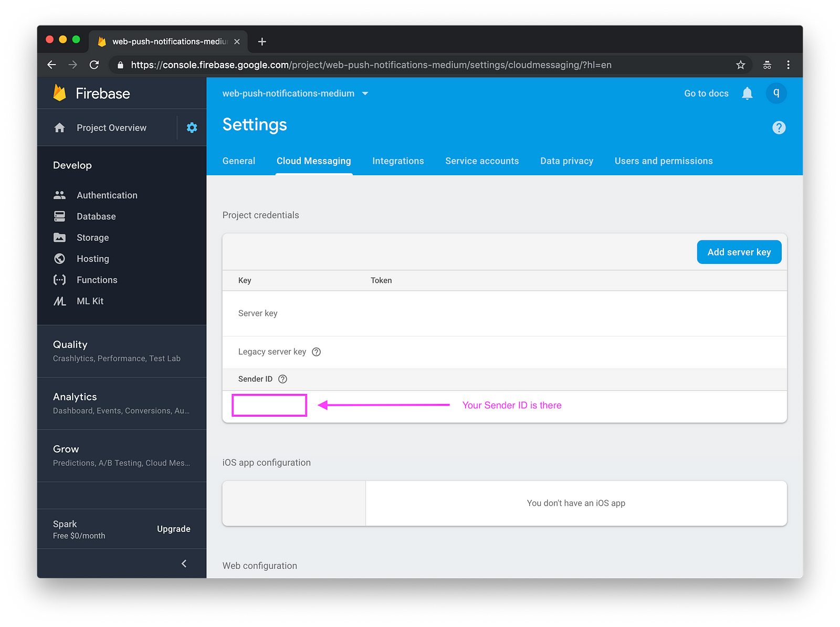Show help for Sender ID
840x627 pixels.
pos(282,379)
